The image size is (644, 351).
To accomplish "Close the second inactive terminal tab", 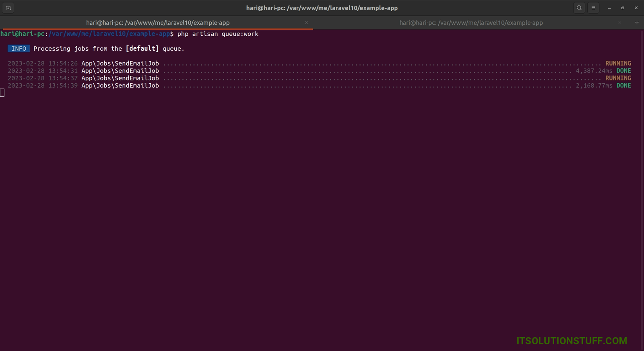I will pos(620,23).
